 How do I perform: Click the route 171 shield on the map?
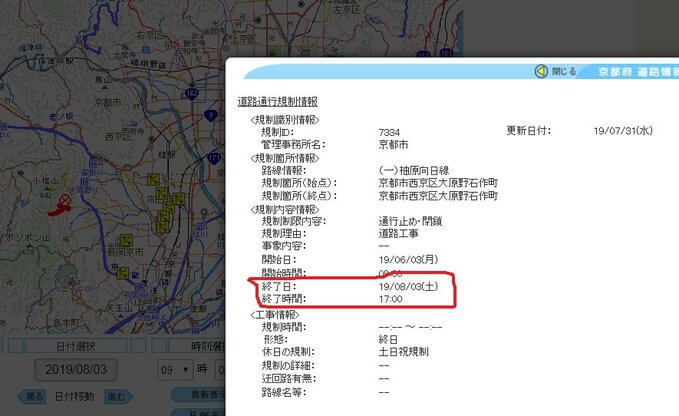213,158
